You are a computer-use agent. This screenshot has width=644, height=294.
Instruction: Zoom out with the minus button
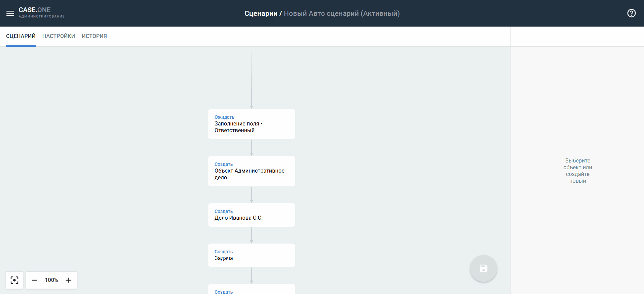(35, 280)
